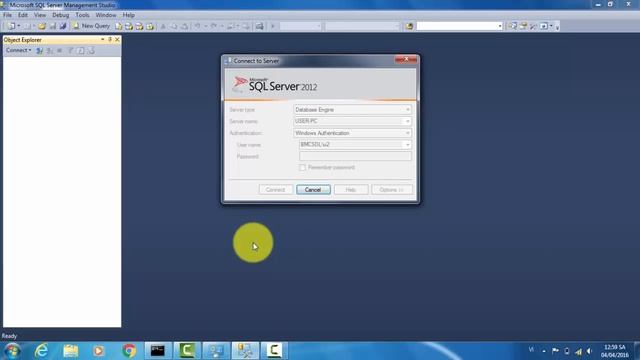The height and width of the screenshot is (360, 640).
Task: Click Database Engine Query icon beside New Query
Action: (118, 26)
